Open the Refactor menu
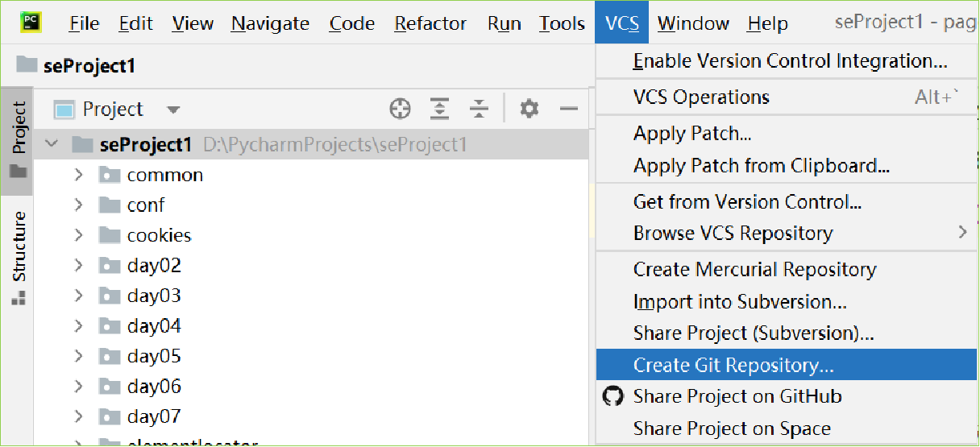The width and height of the screenshot is (980, 447). click(430, 23)
